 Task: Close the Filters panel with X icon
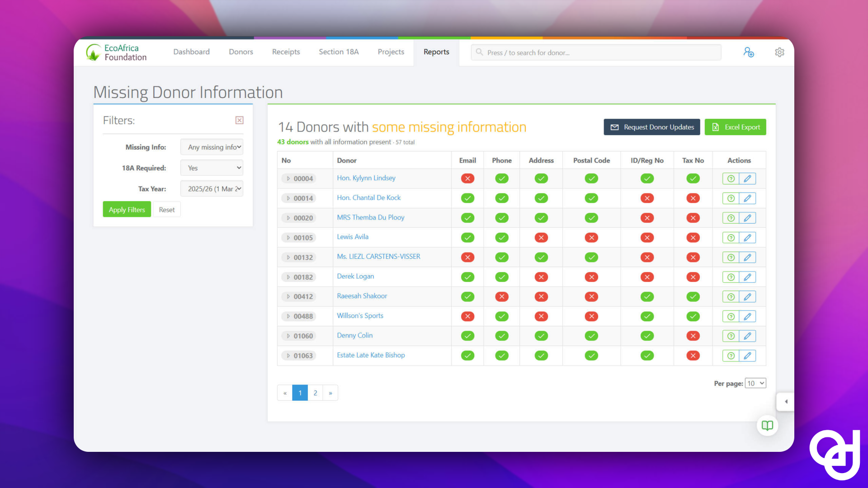pos(240,120)
